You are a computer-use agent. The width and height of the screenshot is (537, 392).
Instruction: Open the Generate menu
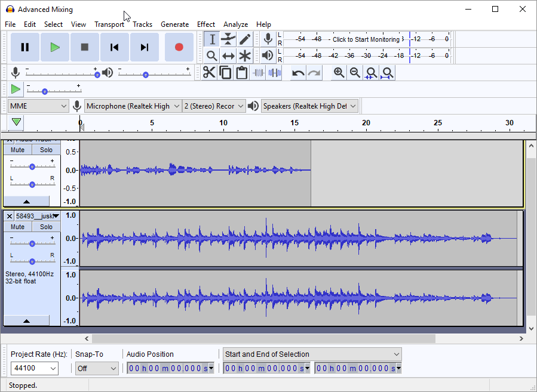[x=174, y=24]
